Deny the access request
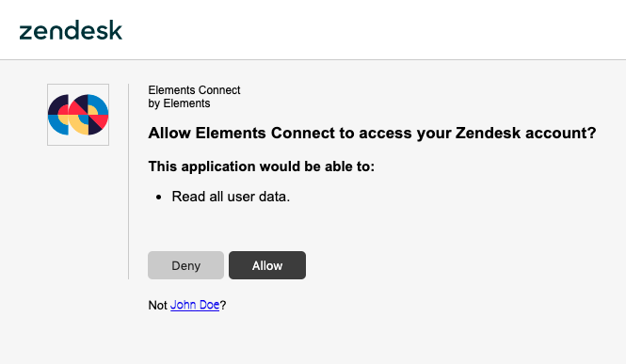The image size is (626, 364). pos(185,265)
